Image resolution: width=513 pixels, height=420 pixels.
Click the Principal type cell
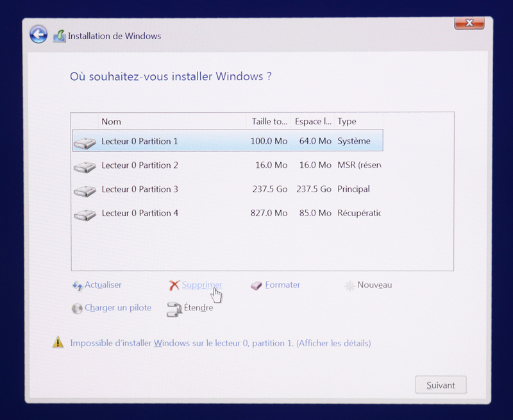tap(353, 189)
